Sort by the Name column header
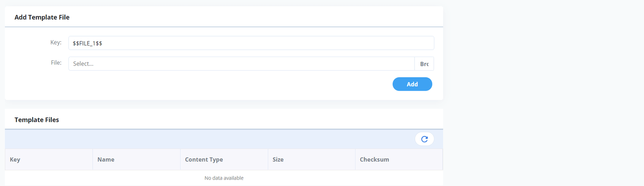The image size is (644, 186). tap(106, 159)
